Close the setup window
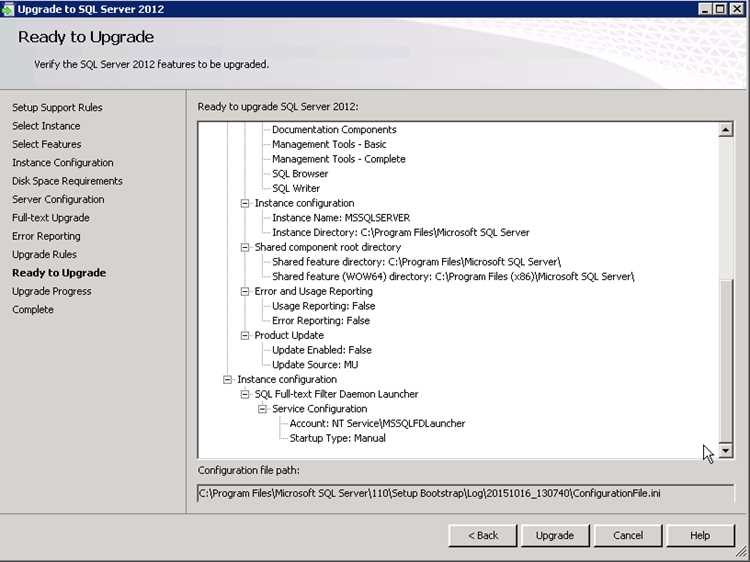The image size is (750, 562). click(x=737, y=9)
